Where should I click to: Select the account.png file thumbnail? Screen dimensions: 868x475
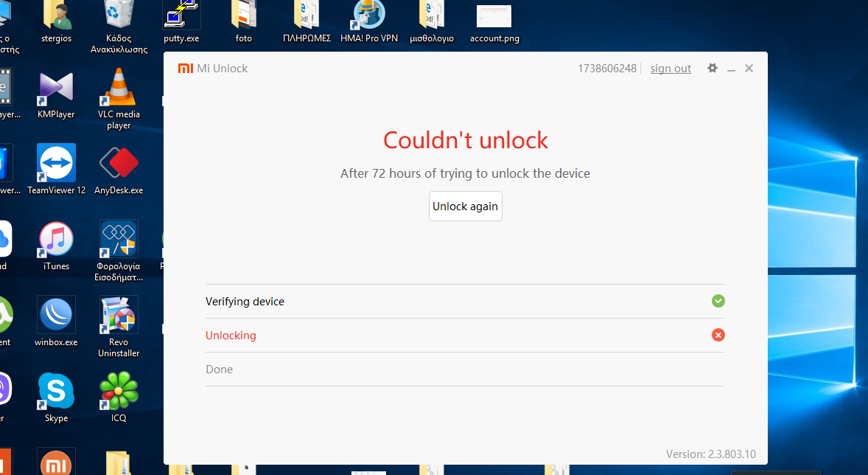[494, 16]
